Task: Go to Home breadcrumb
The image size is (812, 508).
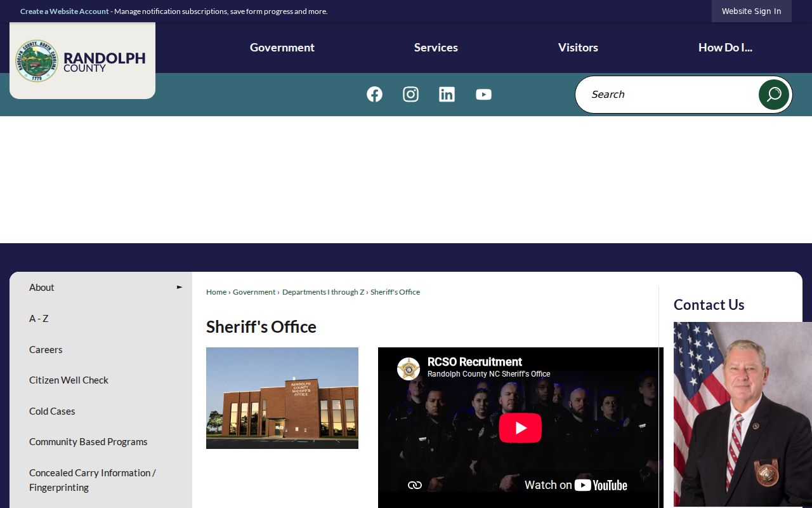Action: click(x=216, y=292)
